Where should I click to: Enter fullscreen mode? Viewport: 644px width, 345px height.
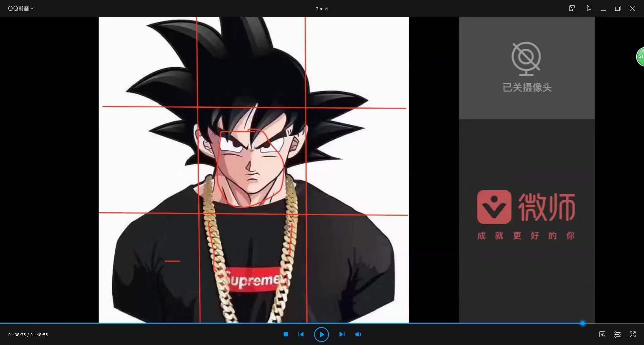tap(633, 334)
